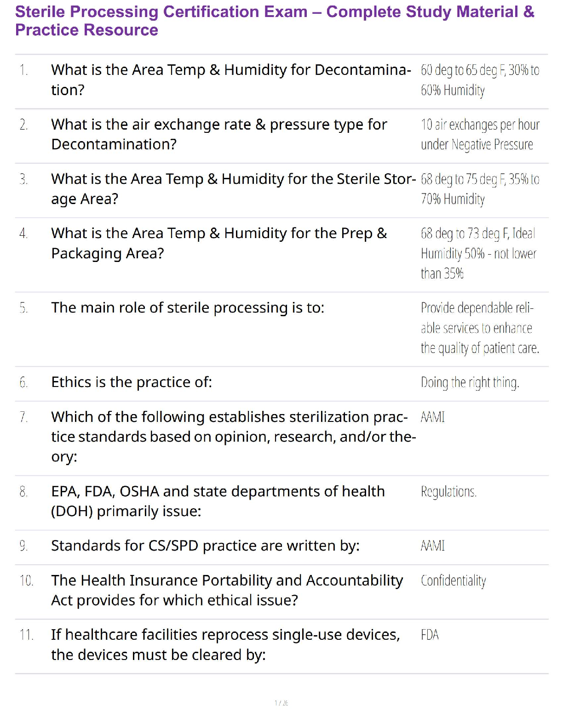Click the FDA answer for question 11
The height and width of the screenshot is (728, 563).
pos(430,635)
